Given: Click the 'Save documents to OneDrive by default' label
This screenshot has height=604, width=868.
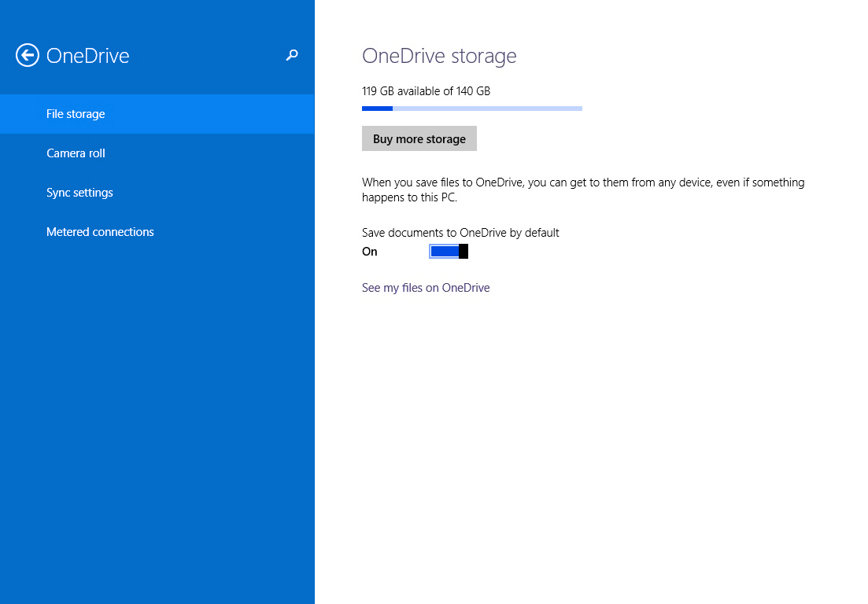Looking at the screenshot, I should point(460,233).
